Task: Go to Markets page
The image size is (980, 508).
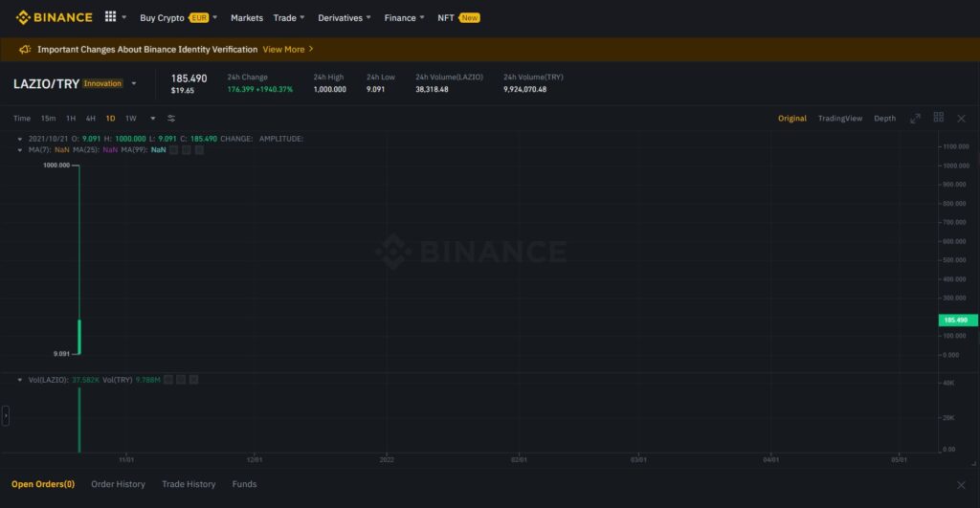Action: click(x=247, y=18)
